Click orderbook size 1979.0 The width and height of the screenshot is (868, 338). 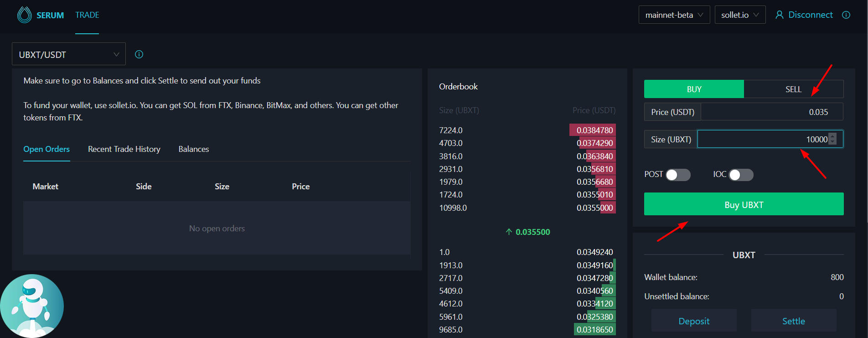pyautogui.click(x=451, y=182)
